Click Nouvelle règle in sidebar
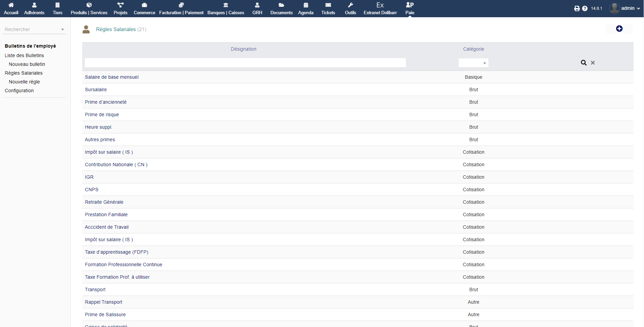Screen dimensions: 644x327 24,82
